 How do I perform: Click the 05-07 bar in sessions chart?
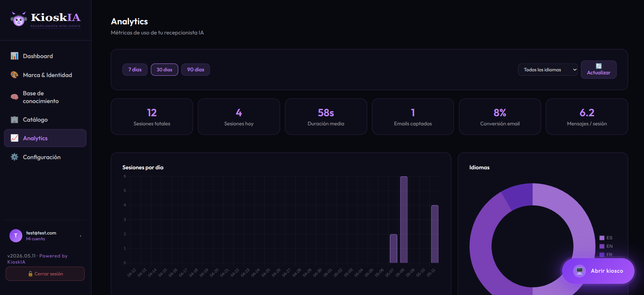coord(394,248)
